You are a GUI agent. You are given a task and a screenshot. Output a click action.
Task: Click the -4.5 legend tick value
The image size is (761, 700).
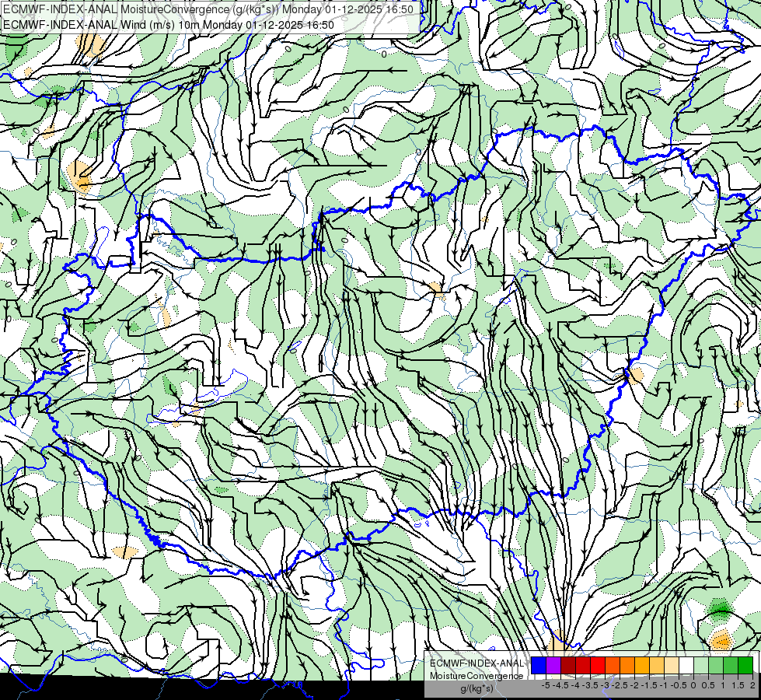pos(560,685)
